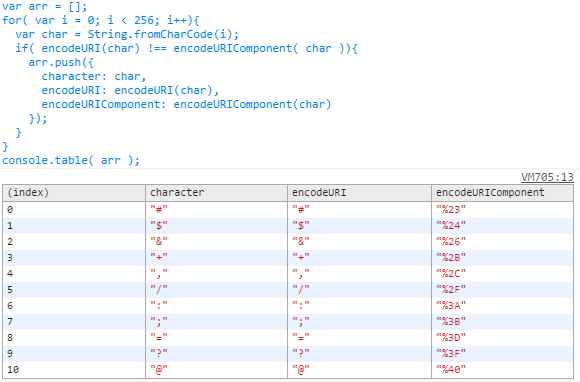Click the "$" cell in encodeURI column
This screenshot has width=580, height=382.
tap(359, 226)
